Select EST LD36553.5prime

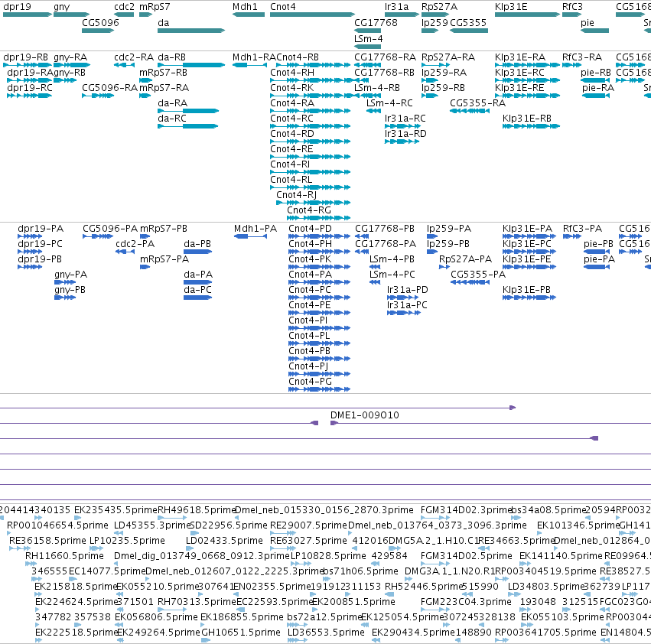click(x=298, y=640)
